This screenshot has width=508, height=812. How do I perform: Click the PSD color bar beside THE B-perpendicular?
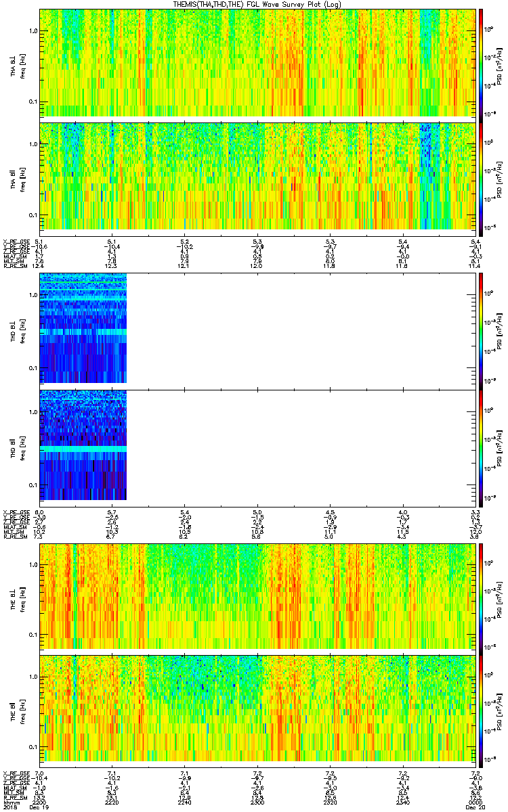point(482,596)
